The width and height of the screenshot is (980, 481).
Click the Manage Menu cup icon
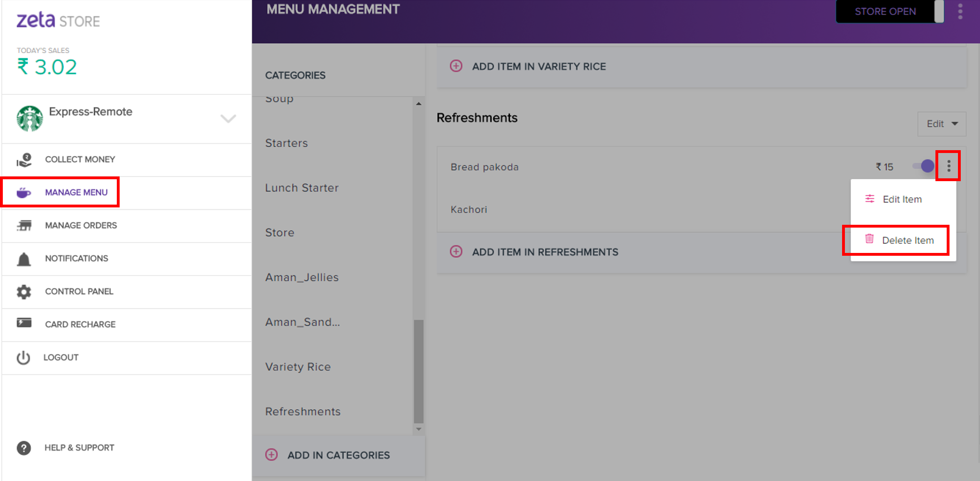tap(24, 192)
